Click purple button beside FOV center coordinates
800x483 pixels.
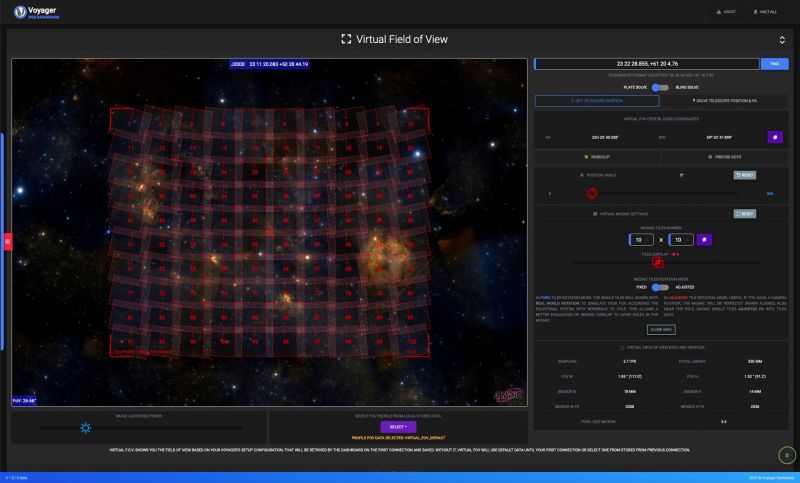(774, 137)
